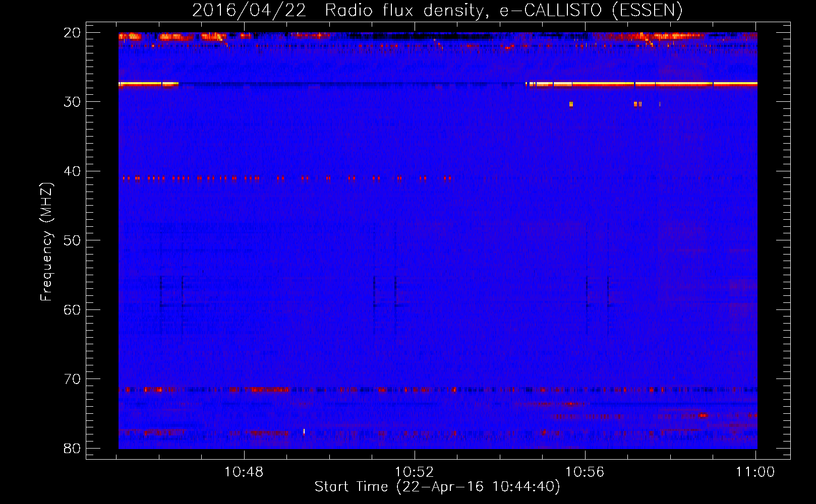Click the '10:48' time tick label

coord(244,472)
